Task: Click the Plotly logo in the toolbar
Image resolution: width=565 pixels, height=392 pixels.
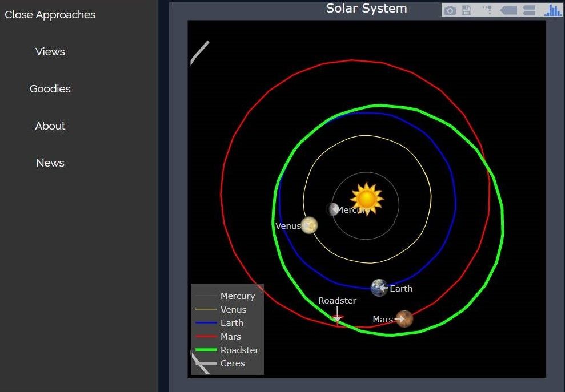Action: (x=551, y=10)
